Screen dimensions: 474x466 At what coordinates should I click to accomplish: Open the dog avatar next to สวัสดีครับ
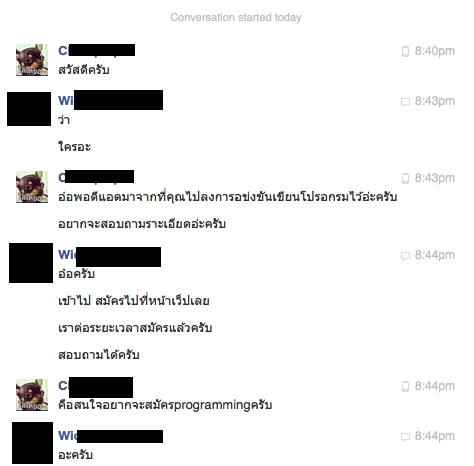pos(32,60)
